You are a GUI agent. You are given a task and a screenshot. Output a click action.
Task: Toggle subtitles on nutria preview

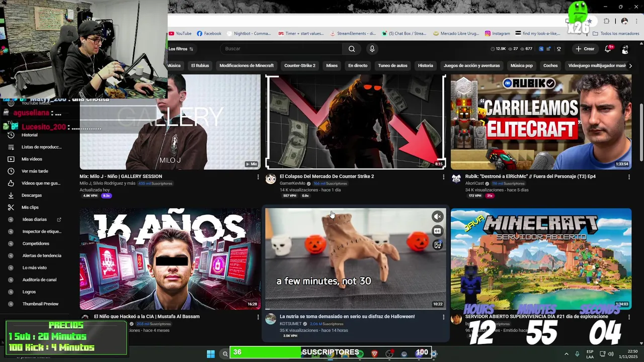pos(438,231)
